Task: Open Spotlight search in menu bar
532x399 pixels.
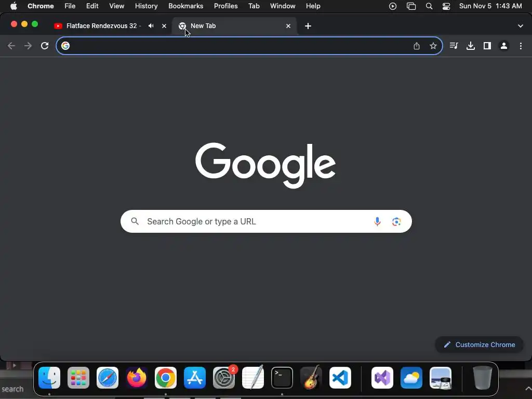Action: click(x=429, y=6)
